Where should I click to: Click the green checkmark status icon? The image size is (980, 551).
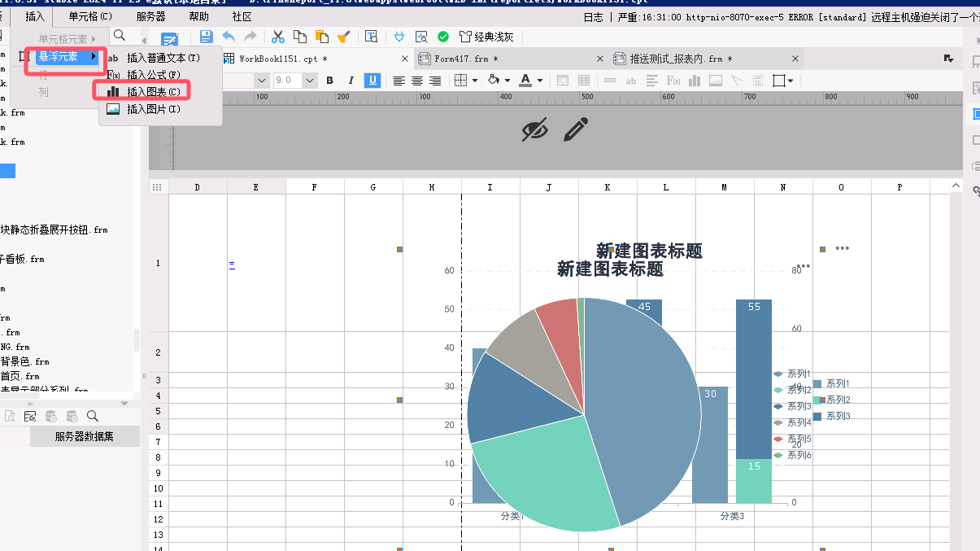(x=443, y=37)
